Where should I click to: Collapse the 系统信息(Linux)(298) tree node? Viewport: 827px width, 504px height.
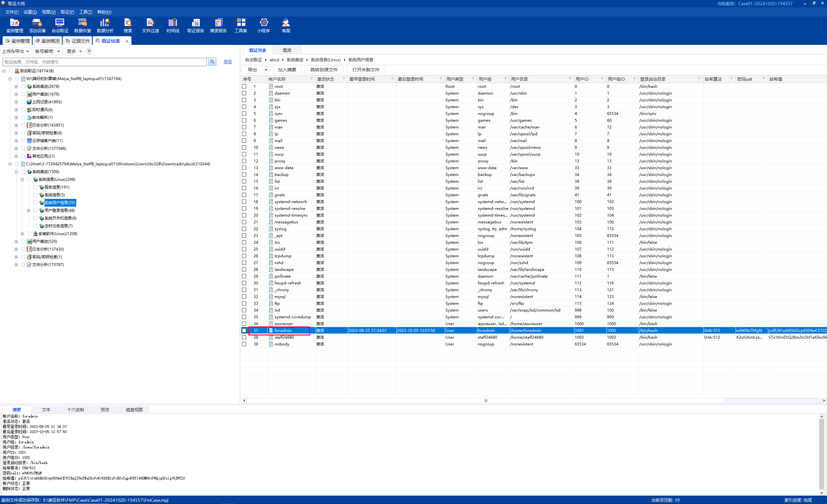tap(23, 179)
